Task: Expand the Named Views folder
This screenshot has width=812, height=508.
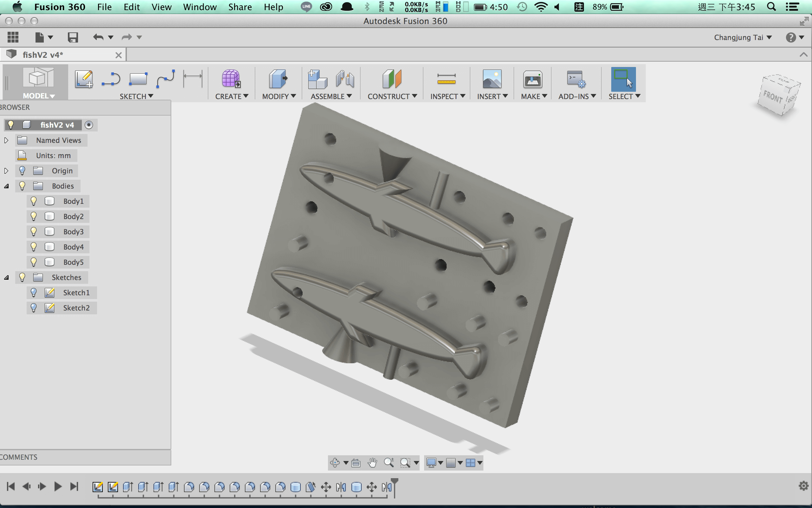Action: click(6, 140)
